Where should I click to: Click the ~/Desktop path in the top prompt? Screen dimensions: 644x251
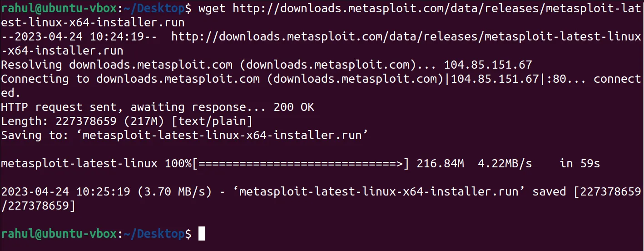coord(154,8)
